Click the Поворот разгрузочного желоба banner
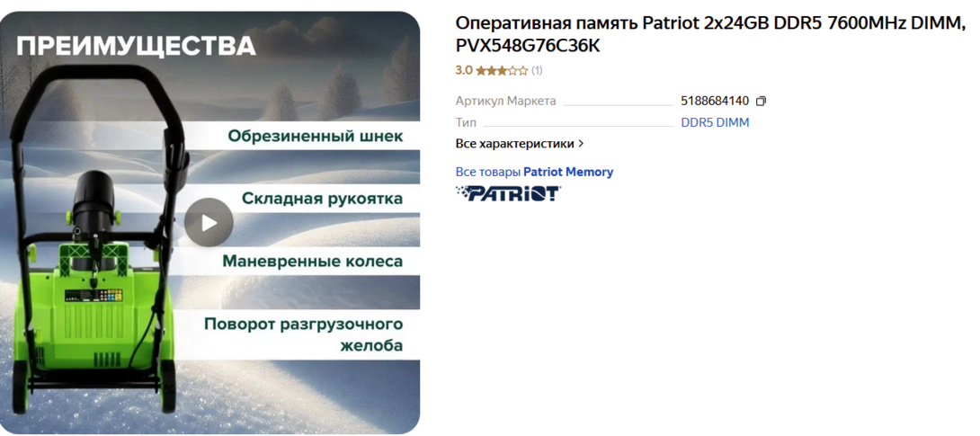Screen dimensions: 980x436 (303, 334)
